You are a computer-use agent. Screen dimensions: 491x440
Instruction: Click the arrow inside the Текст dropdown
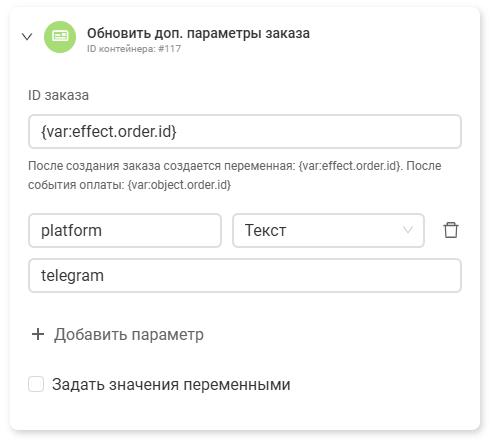click(x=408, y=230)
